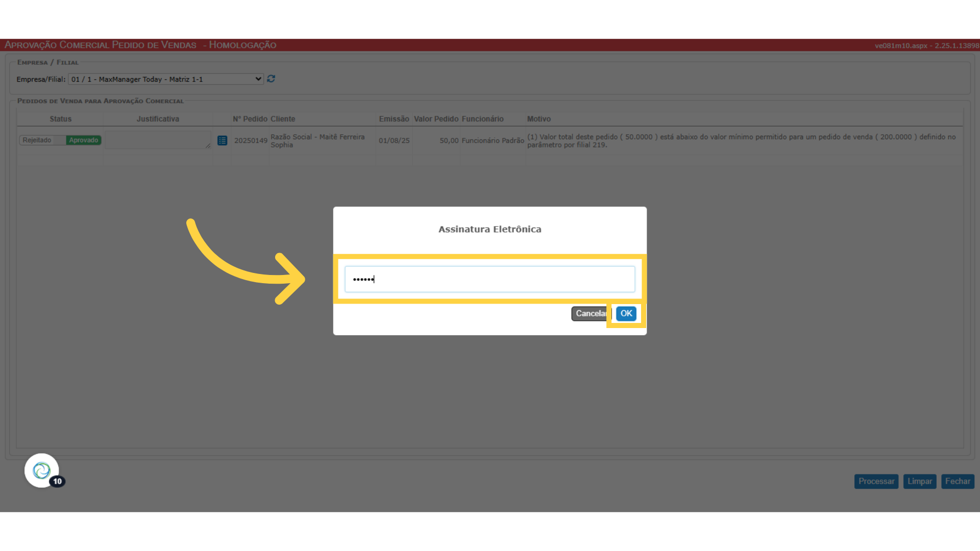
Task: Click the Cliente column header
Action: coord(283,119)
